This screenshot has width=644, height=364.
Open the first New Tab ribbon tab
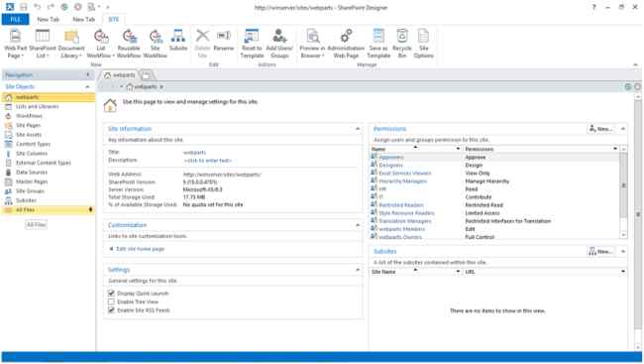coord(49,19)
